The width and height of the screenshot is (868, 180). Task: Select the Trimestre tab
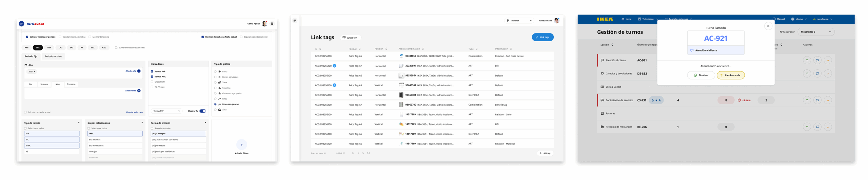(x=71, y=84)
